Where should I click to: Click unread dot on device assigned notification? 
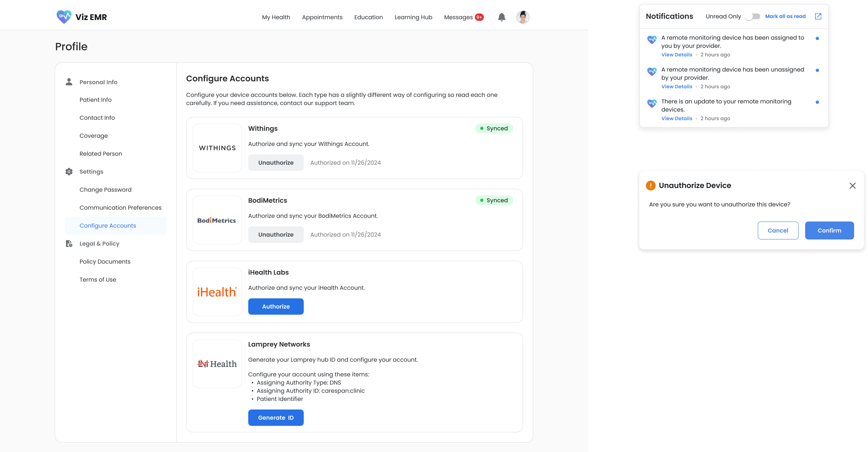pos(817,38)
